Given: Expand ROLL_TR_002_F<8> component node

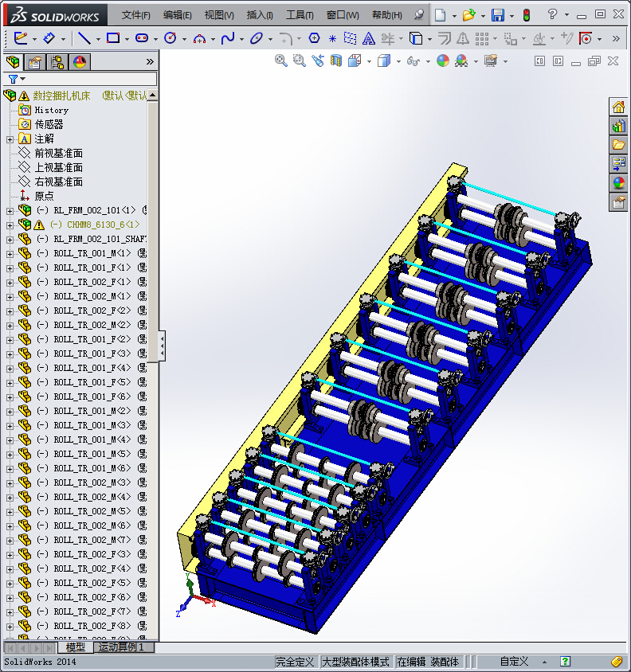Looking at the screenshot, I should [10, 626].
